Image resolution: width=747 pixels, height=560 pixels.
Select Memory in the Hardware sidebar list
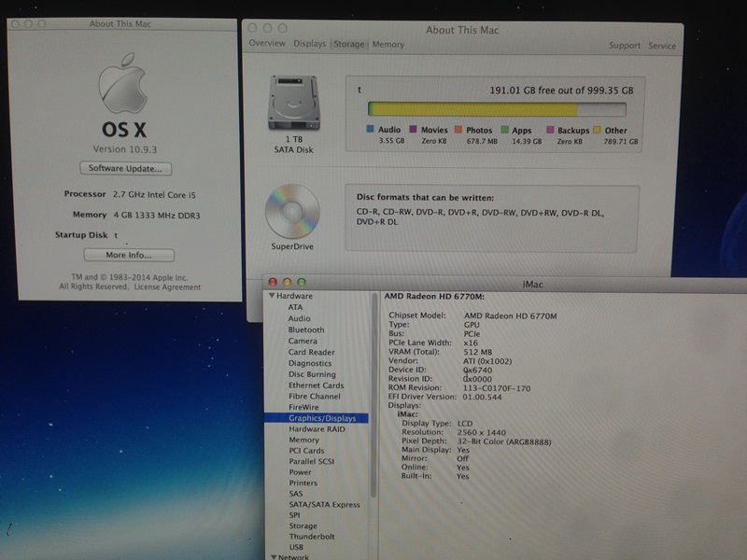[303, 440]
